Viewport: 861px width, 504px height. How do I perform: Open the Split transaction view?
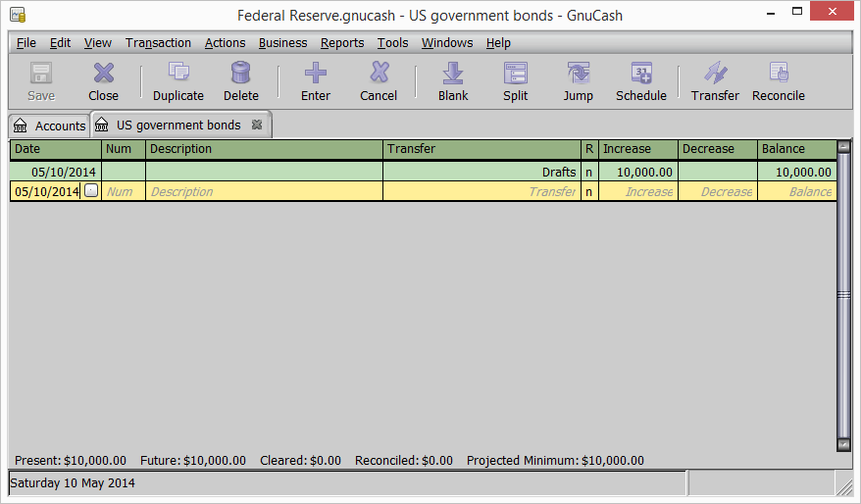[x=515, y=81]
